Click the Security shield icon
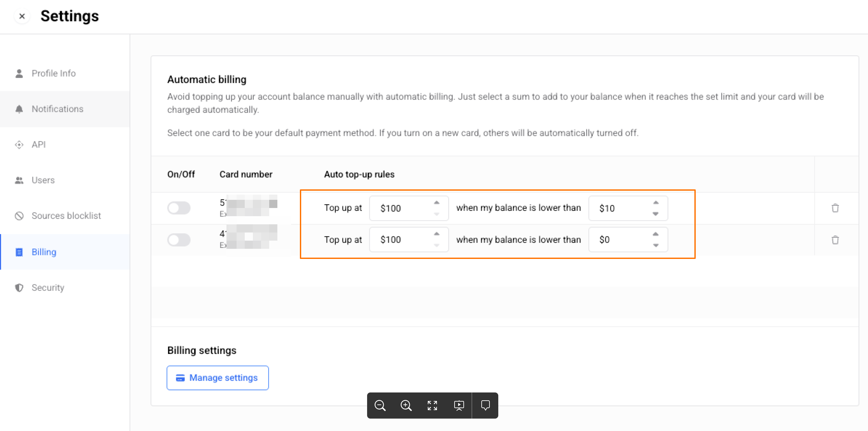868x431 pixels. click(19, 288)
